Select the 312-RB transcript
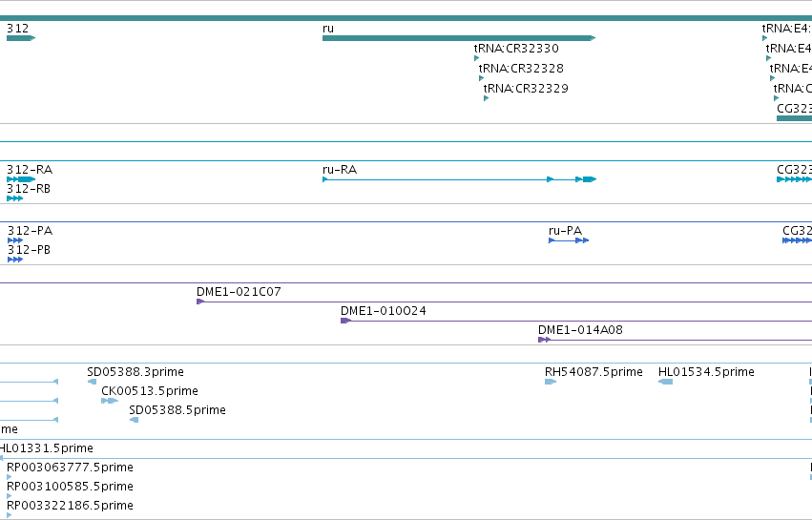Screen dimensions: 812x520 (15, 198)
